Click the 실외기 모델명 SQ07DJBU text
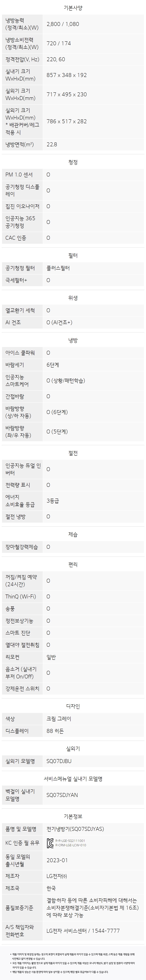The image size is (146, 980). coord(59,761)
